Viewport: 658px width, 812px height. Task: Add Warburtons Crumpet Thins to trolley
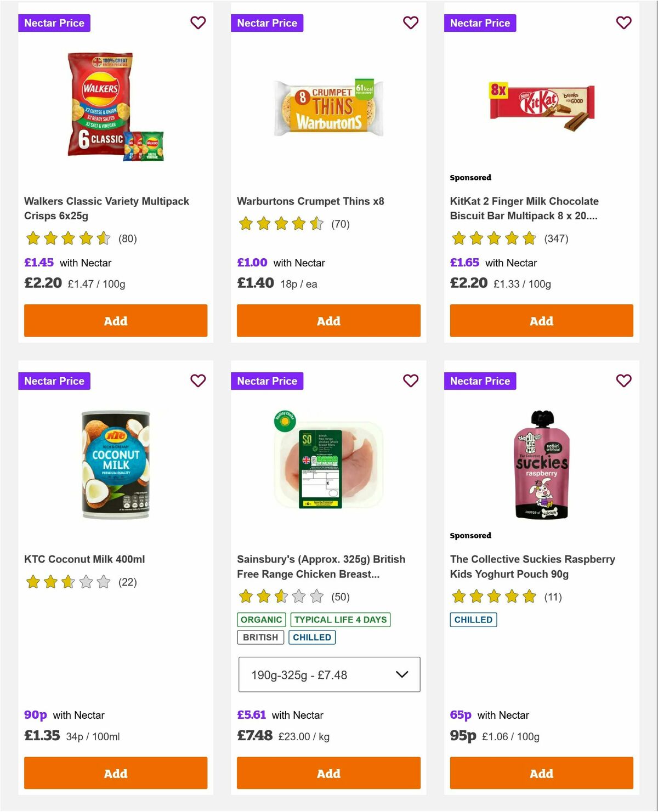point(328,320)
